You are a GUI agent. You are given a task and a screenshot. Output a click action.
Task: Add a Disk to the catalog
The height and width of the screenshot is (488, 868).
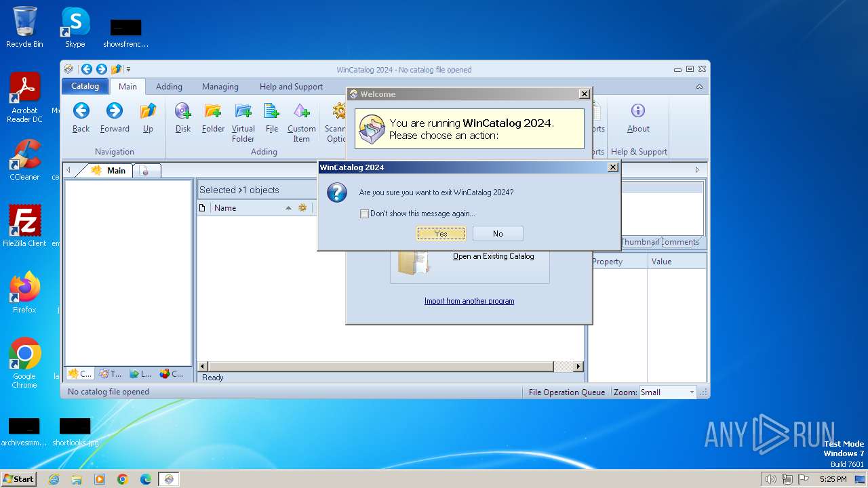[x=183, y=118]
